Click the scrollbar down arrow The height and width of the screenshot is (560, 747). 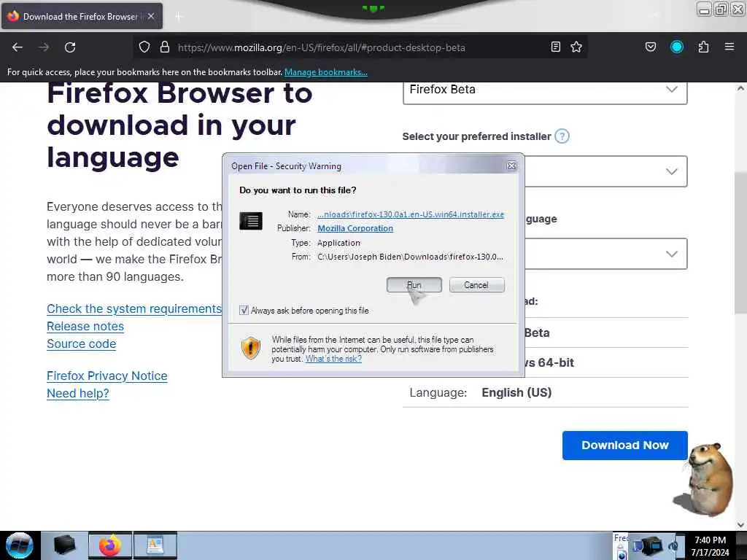740,525
